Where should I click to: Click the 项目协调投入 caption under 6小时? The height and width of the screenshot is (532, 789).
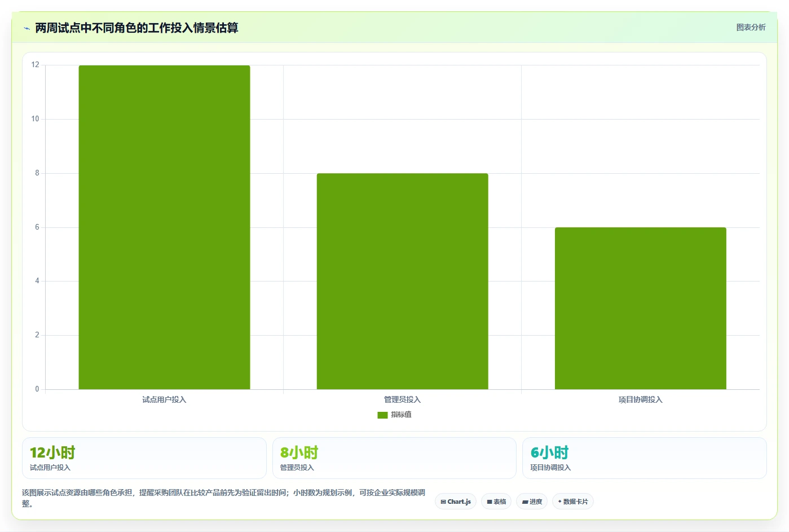coord(550,468)
